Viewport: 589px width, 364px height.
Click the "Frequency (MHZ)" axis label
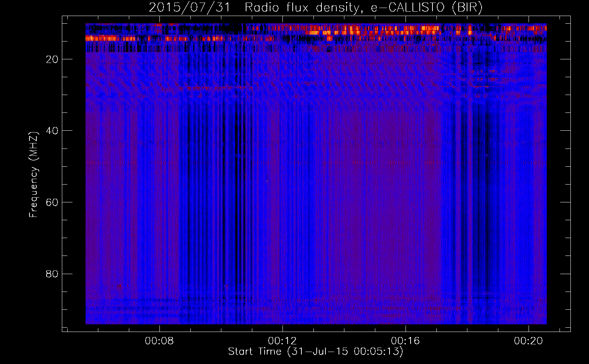click(33, 175)
